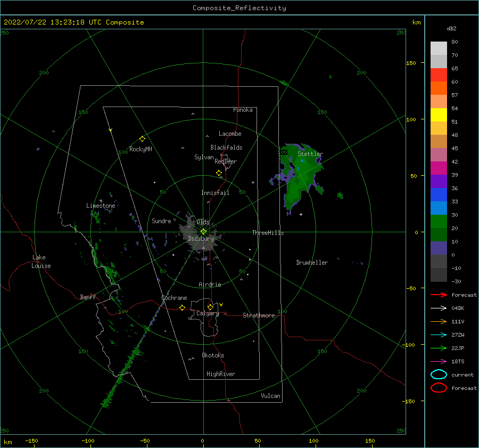The height and width of the screenshot is (448, 479).
Task: Select the Drumheller label
Action: click(312, 263)
